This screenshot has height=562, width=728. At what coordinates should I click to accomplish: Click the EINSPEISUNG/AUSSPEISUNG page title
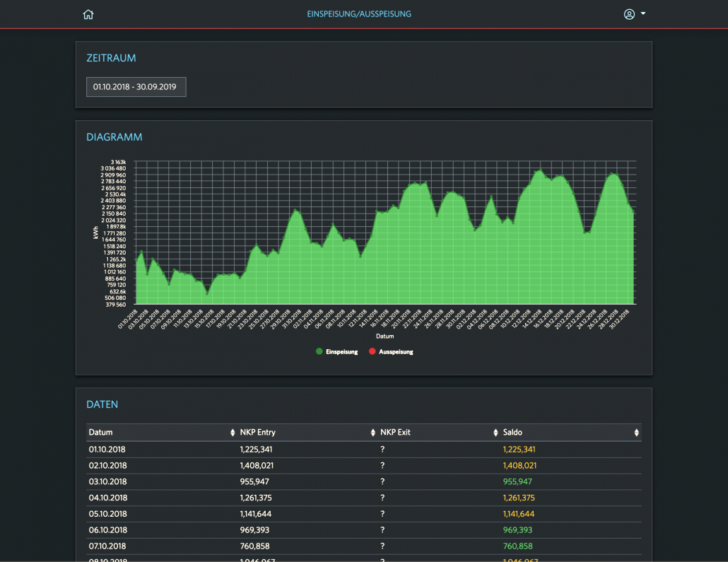(359, 14)
